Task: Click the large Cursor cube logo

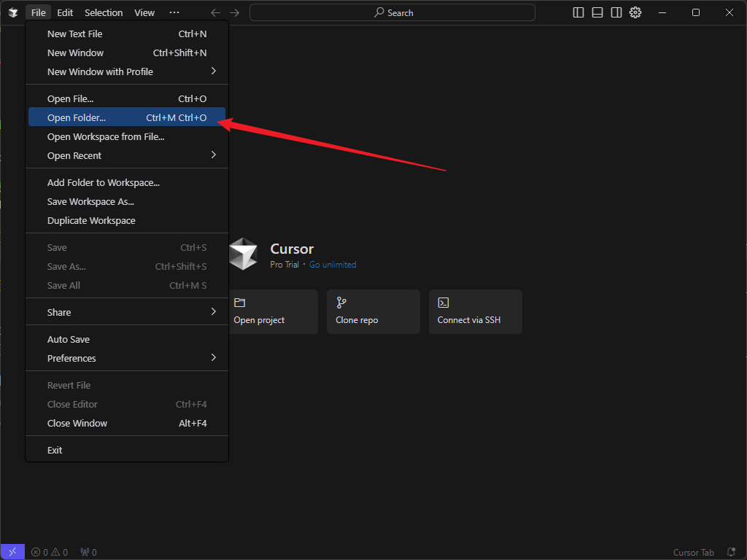Action: [243, 254]
